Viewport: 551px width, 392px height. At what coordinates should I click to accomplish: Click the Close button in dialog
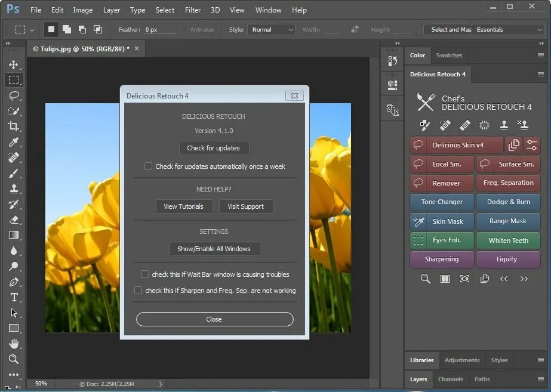coord(214,319)
